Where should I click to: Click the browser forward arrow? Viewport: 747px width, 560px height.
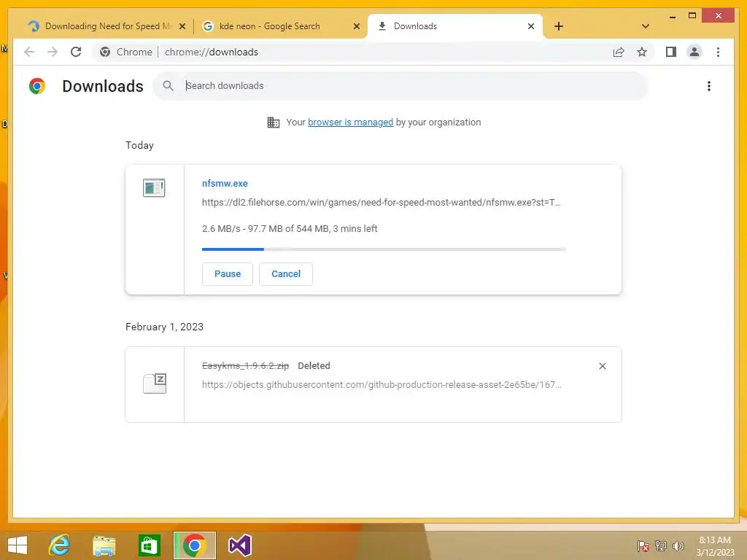53,52
